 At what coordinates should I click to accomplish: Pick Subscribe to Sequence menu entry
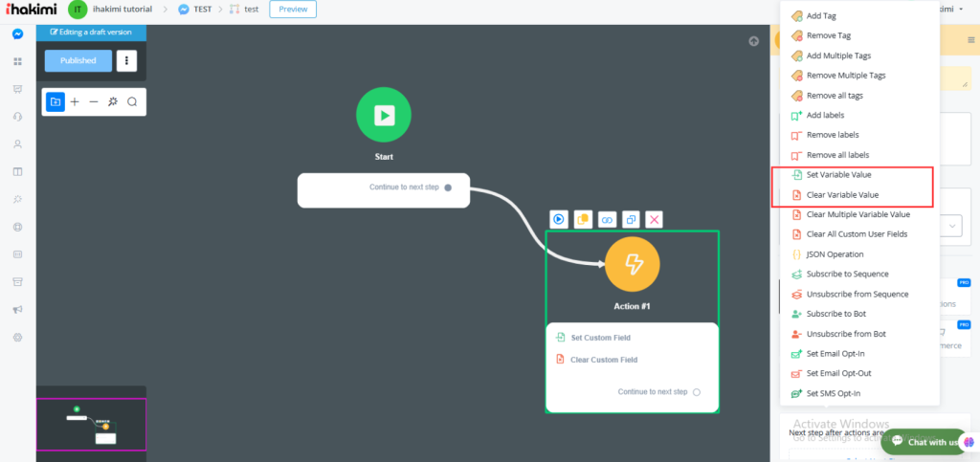pyautogui.click(x=847, y=275)
